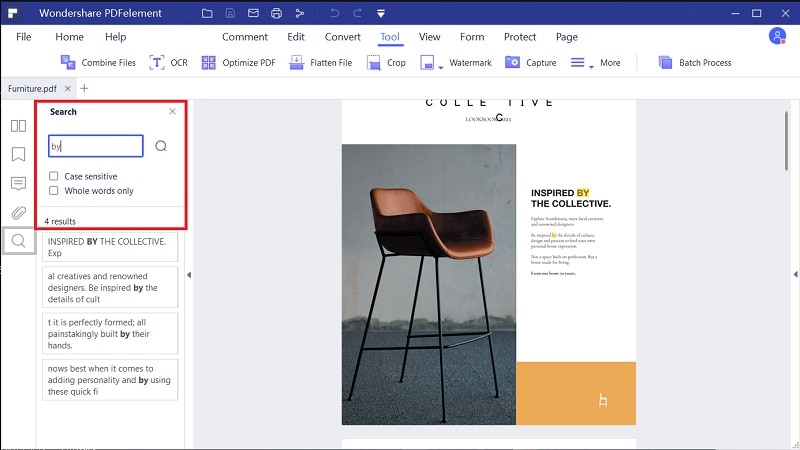The height and width of the screenshot is (450, 800).
Task: Choose the Flatten File tool
Action: 320,62
